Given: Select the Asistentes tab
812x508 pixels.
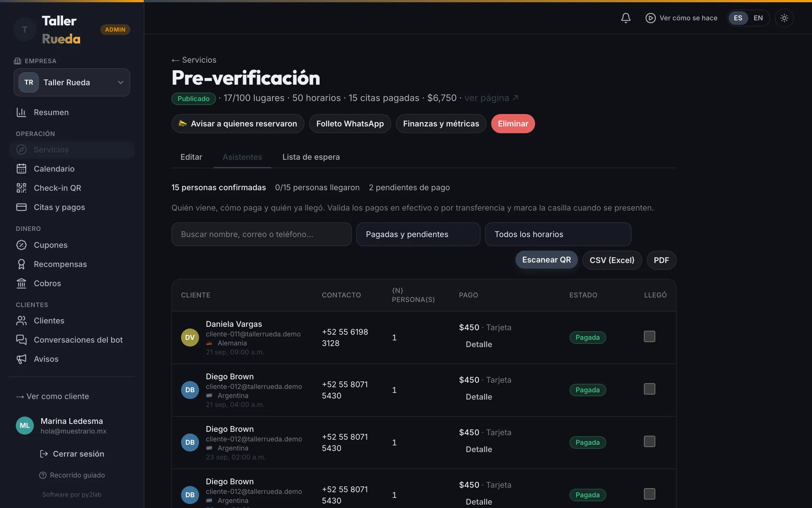Looking at the screenshot, I should coord(242,157).
